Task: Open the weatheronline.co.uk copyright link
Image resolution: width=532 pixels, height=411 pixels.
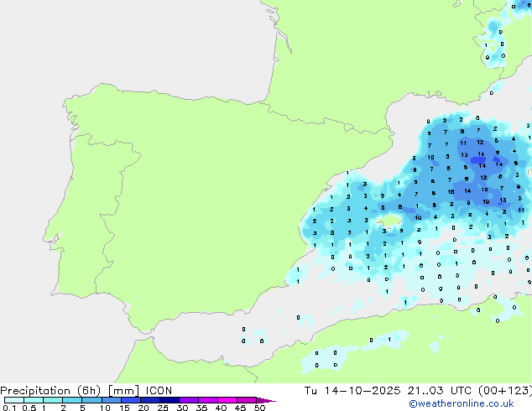Action: (462, 403)
